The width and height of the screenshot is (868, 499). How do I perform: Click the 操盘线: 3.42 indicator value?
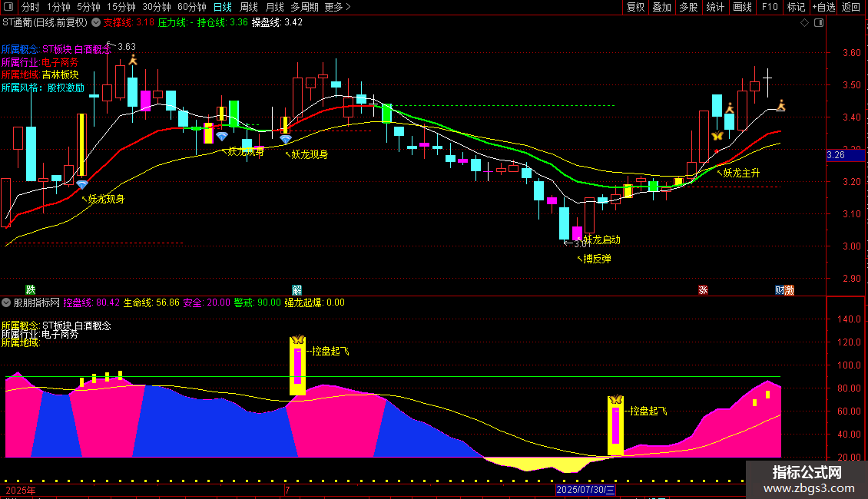277,22
